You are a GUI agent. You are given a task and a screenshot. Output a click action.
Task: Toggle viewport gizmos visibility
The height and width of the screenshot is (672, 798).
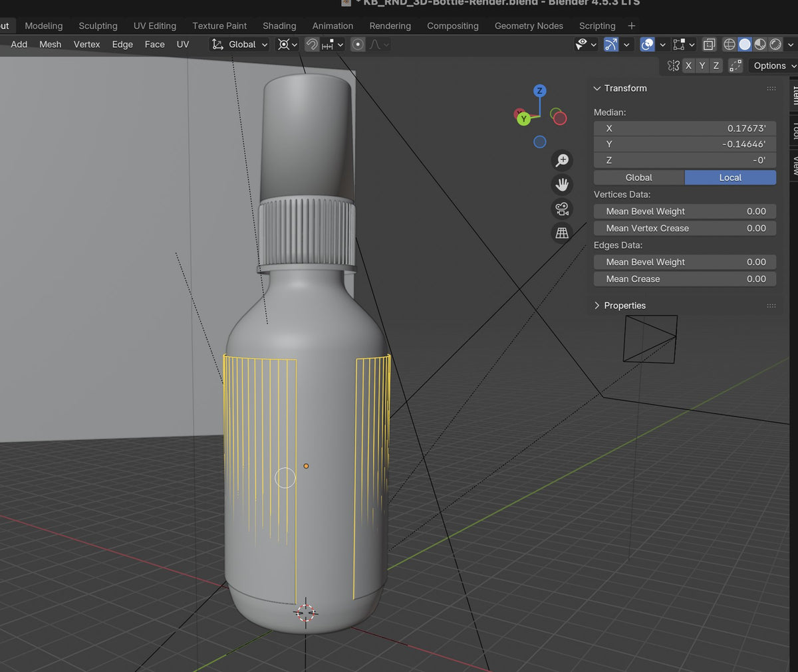coord(610,45)
